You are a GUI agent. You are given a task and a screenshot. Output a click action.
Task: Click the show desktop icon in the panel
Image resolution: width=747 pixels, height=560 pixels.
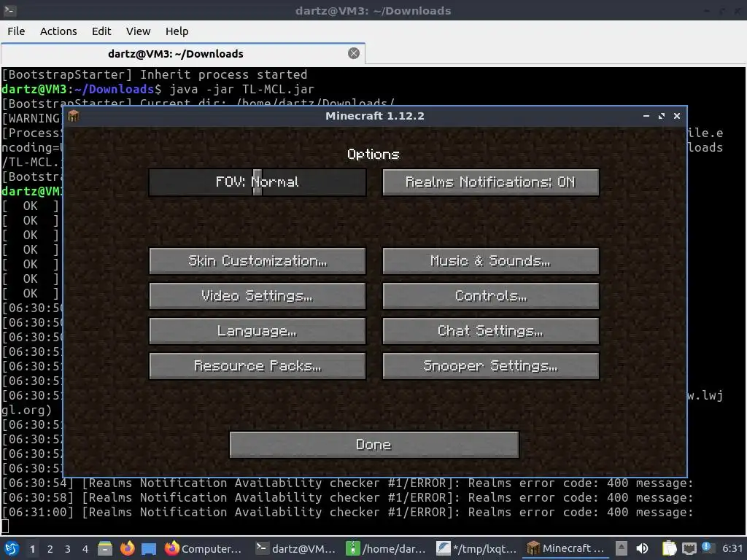tap(149, 548)
